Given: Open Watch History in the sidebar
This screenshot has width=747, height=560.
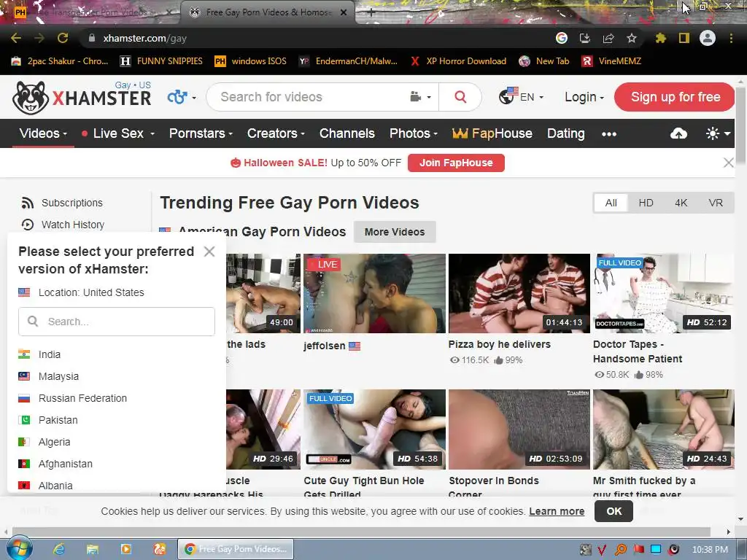Looking at the screenshot, I should pyautogui.click(x=63, y=225).
